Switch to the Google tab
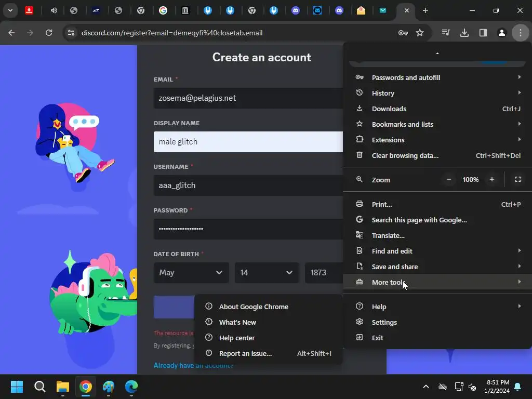Viewport: 532px width, 399px height. [x=163, y=10]
